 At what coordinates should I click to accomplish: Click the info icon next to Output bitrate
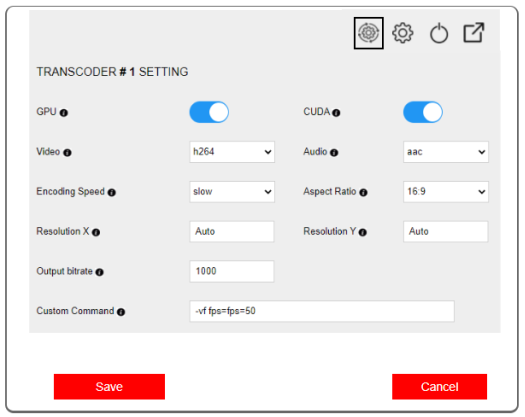click(99, 272)
